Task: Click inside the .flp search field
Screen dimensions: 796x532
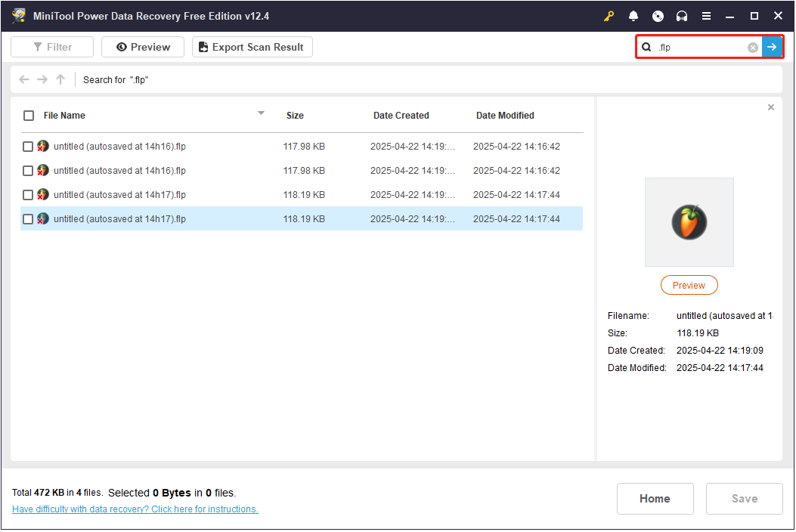Action: 701,47
